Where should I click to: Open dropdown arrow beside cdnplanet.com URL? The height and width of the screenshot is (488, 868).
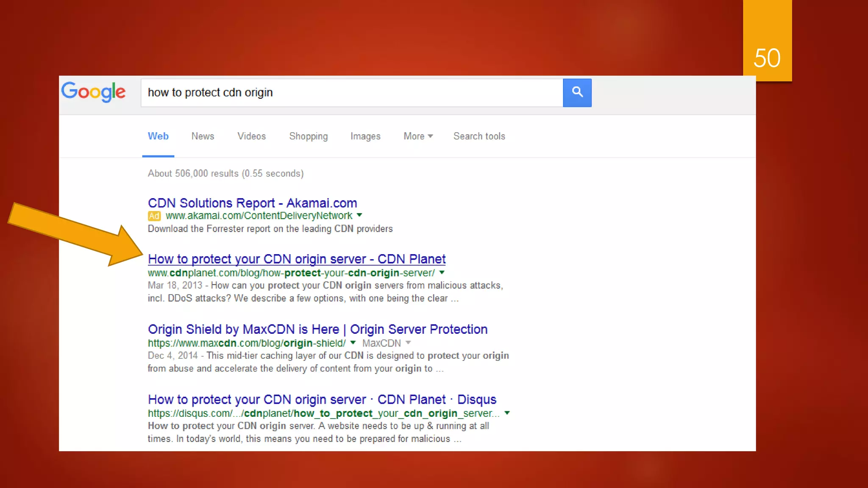[442, 272]
